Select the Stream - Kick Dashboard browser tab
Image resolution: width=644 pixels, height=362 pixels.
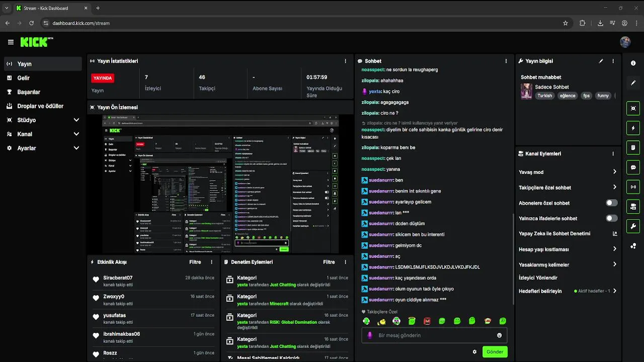(x=51, y=8)
